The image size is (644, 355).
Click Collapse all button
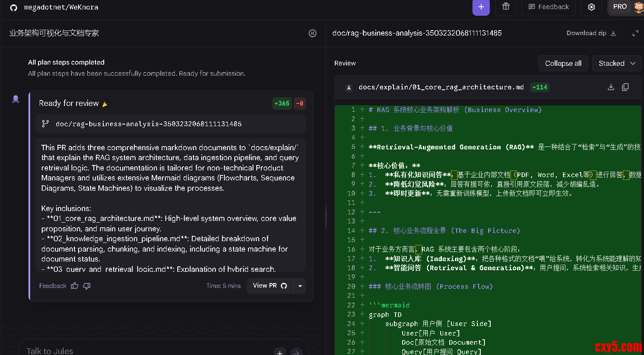(563, 63)
